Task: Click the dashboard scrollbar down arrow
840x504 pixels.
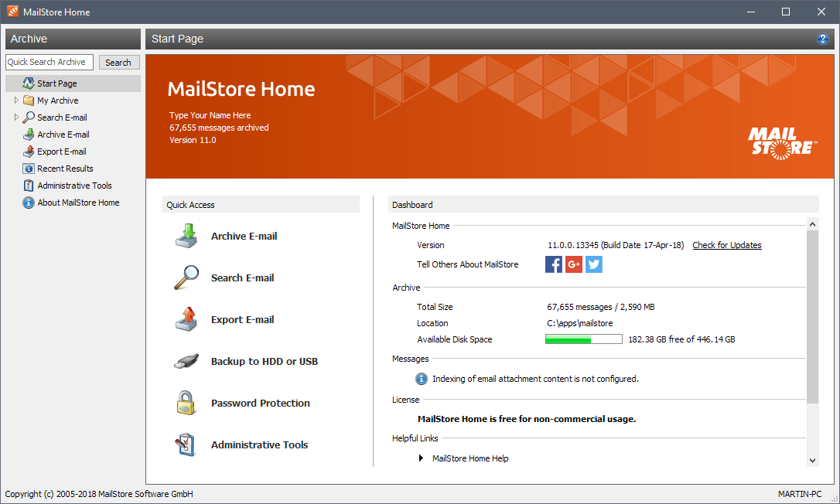Action: (812, 460)
